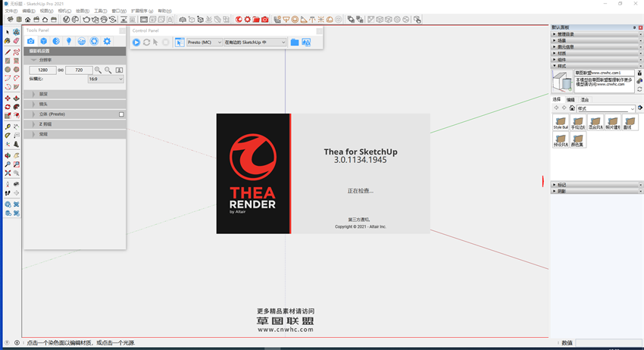The height and width of the screenshot is (350, 644).
Task: Switch to the 编辑 tab in styles panel
Action: pos(571,99)
